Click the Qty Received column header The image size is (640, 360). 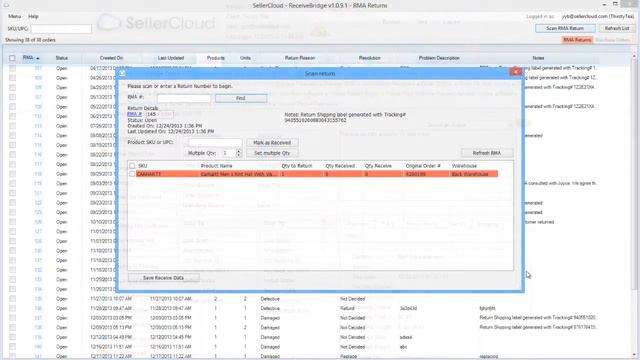point(340,166)
